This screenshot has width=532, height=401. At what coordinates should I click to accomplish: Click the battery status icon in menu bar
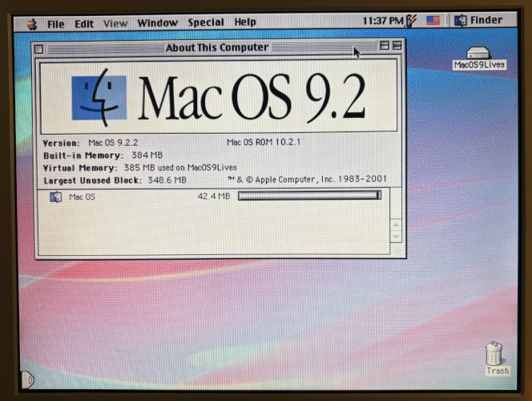412,21
